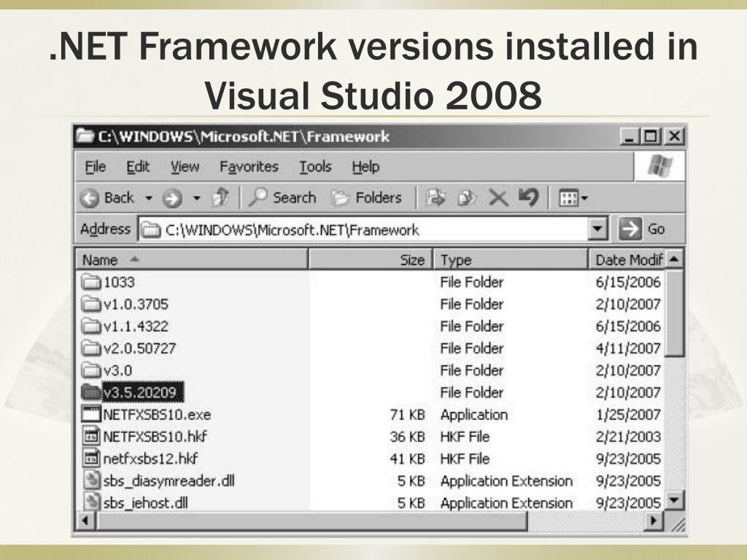Click the Forward arrow button

(x=171, y=198)
